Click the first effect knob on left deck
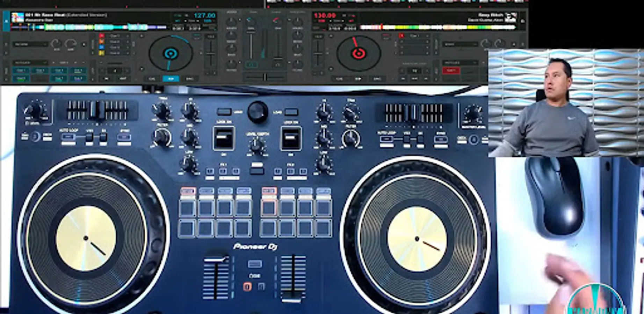 pyautogui.click(x=56, y=44)
